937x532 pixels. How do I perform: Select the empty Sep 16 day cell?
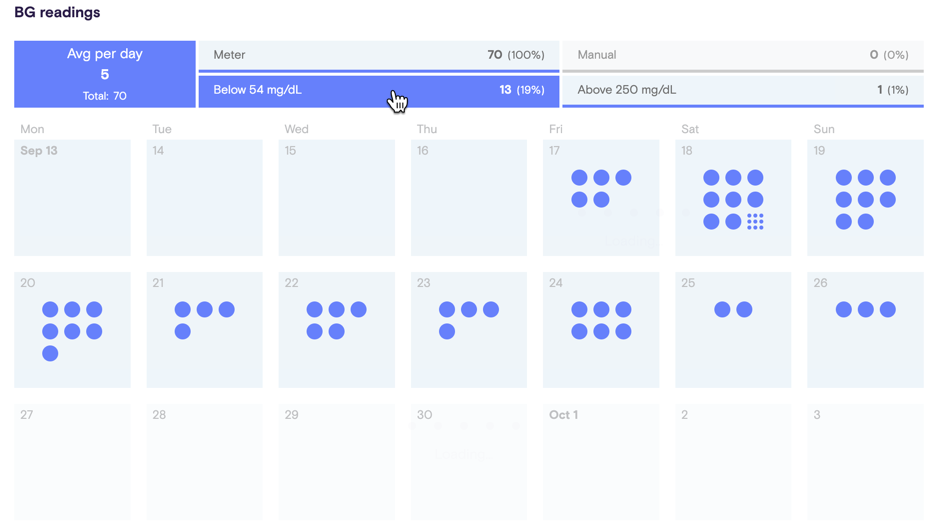tap(469, 198)
